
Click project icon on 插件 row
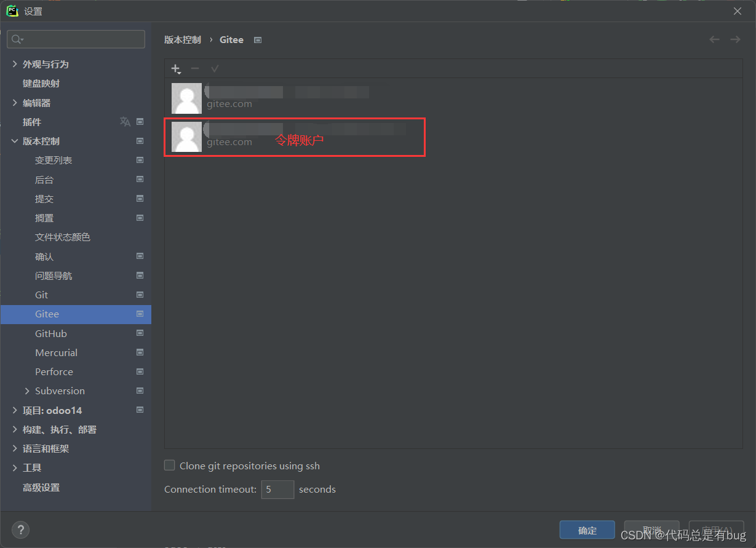coord(140,122)
